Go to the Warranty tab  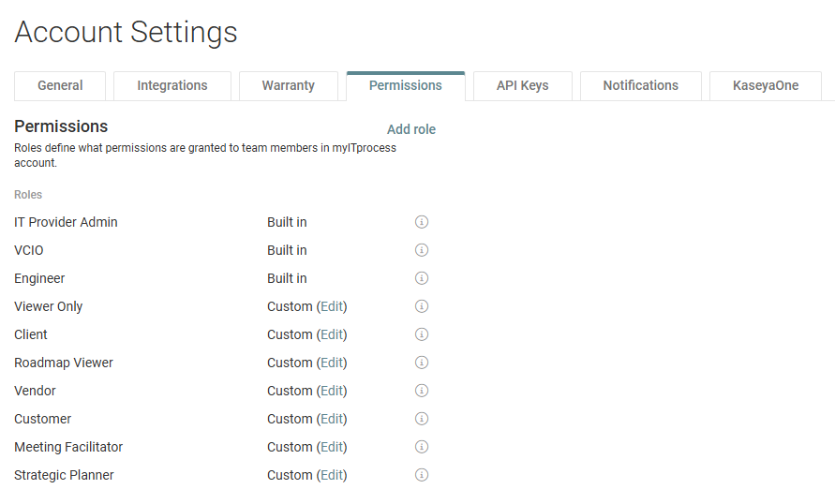pyautogui.click(x=288, y=85)
